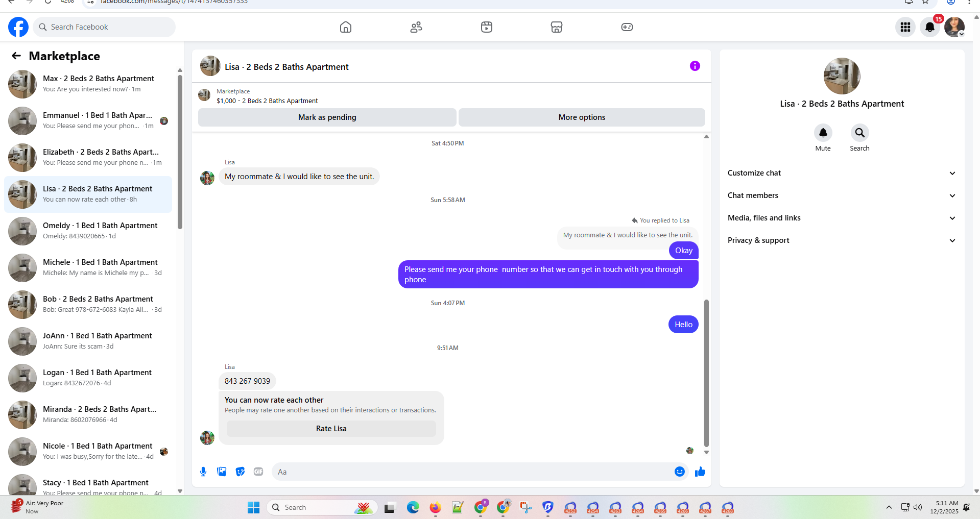
Task: Open the emoji picker
Action: click(679, 472)
